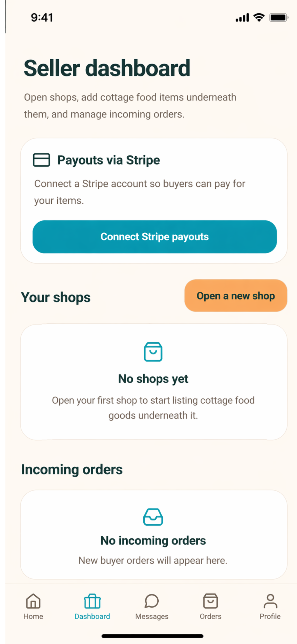Tap the battery indicator in status bar

279,18
